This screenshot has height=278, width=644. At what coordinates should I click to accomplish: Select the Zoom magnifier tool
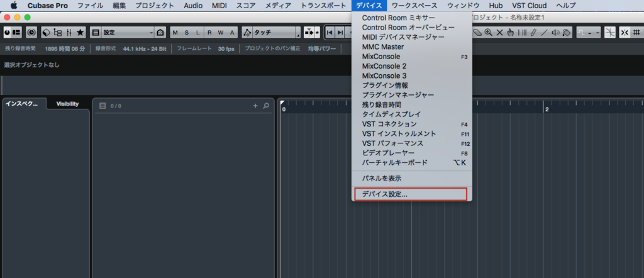coord(488,33)
